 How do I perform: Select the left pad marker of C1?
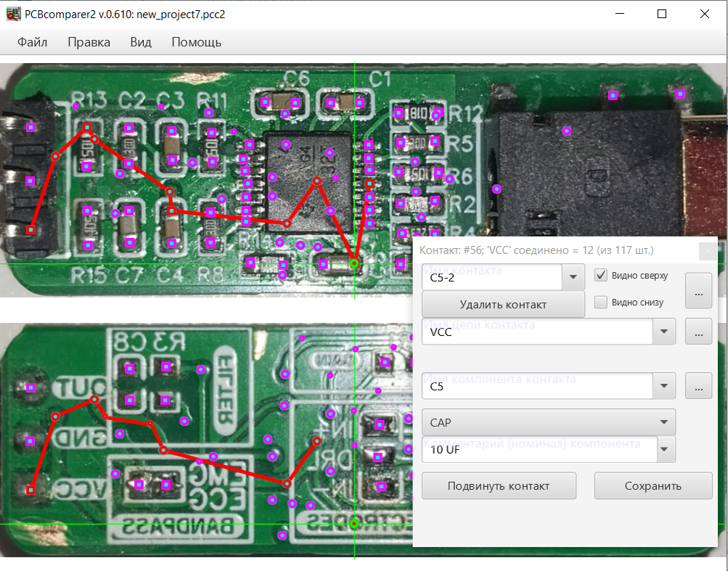pyautogui.click(x=330, y=102)
